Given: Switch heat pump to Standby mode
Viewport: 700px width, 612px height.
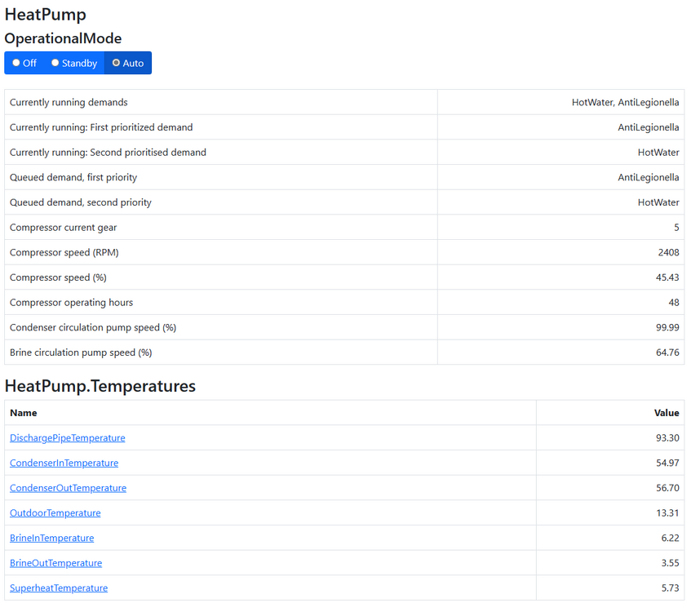Looking at the screenshot, I should [74, 62].
